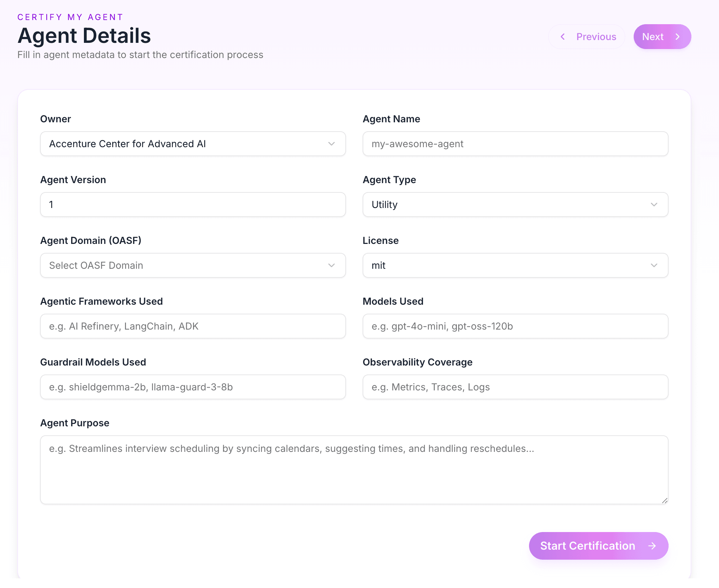Focus the Agent Name input field
Viewport: 719px width, 588px height.
click(515, 144)
